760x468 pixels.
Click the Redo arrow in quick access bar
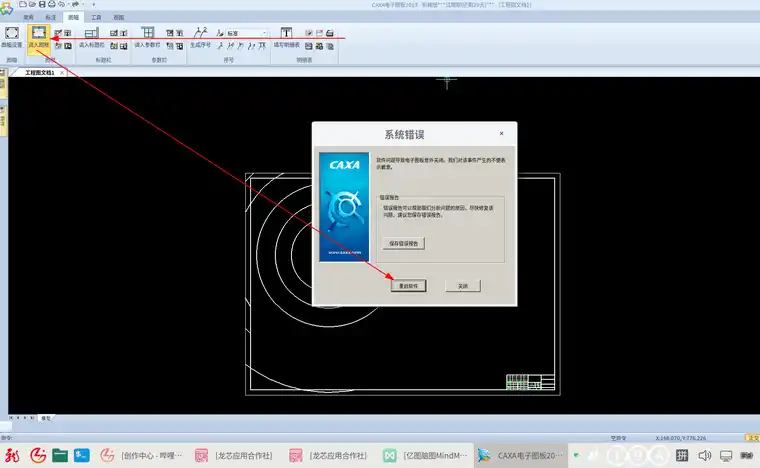(x=75, y=4)
